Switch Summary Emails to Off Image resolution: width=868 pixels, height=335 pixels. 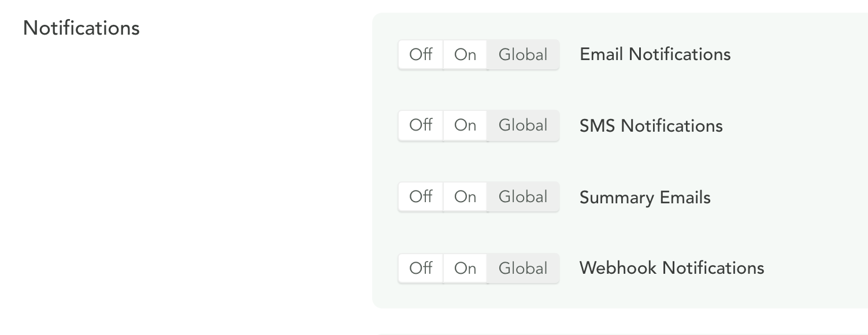[x=421, y=197]
